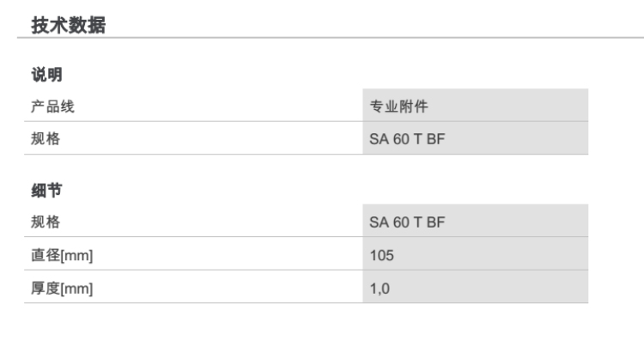
Task: Select the thickness value 1,0
Action: (x=380, y=289)
